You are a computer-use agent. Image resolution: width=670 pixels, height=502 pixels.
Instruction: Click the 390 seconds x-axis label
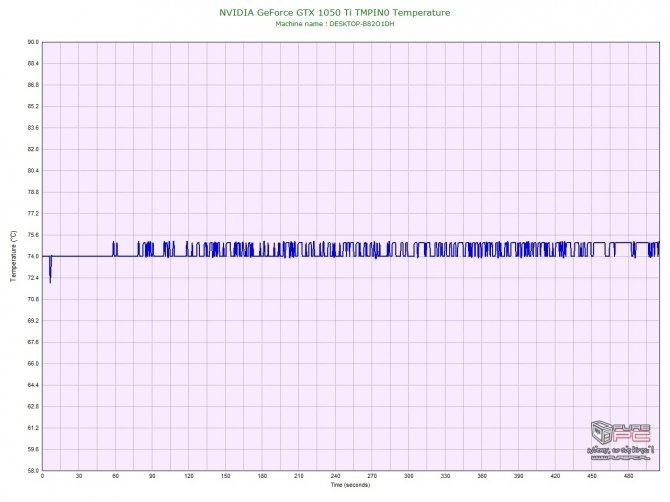coord(519,476)
